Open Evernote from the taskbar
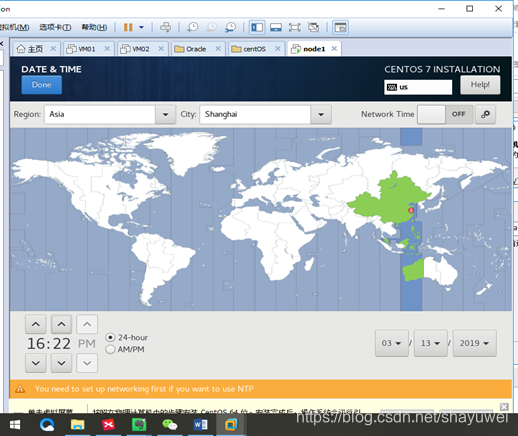The image size is (518, 436). click(x=139, y=425)
